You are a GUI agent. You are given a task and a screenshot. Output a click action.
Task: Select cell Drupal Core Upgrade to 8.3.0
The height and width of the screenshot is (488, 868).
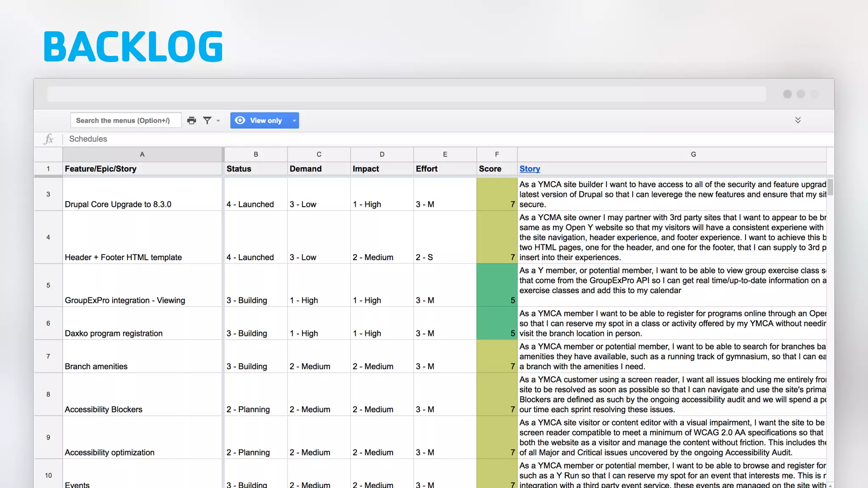(142, 194)
